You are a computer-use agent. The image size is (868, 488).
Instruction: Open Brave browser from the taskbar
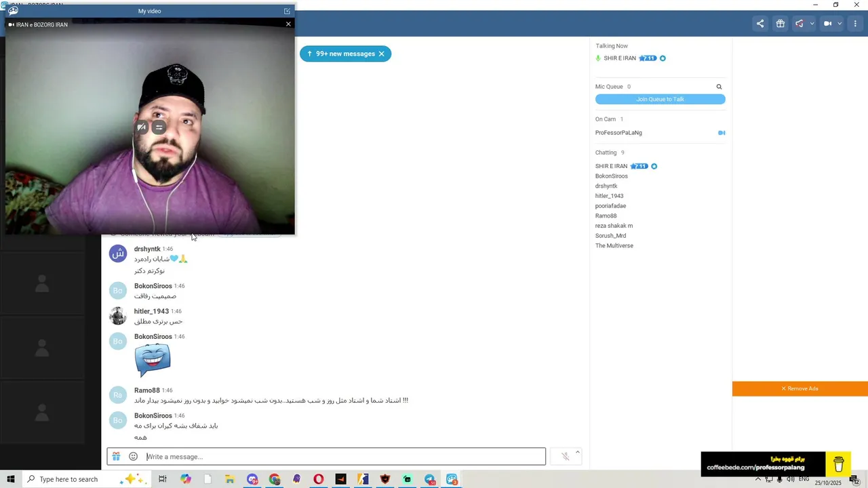pyautogui.click(x=385, y=479)
